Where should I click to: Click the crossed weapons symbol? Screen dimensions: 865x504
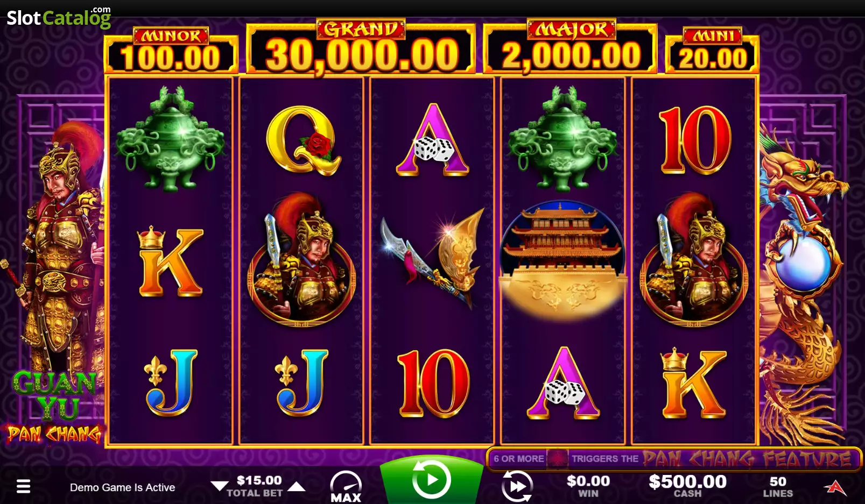click(432, 257)
